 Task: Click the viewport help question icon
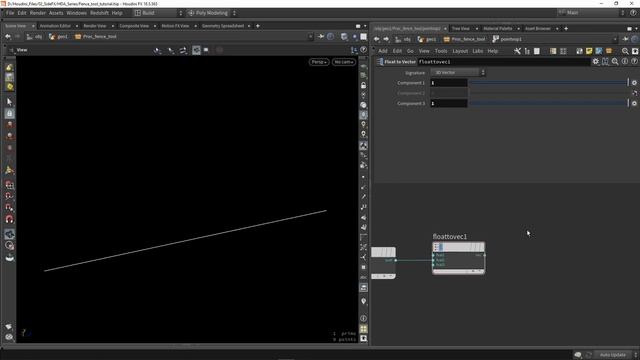[x=363, y=50]
